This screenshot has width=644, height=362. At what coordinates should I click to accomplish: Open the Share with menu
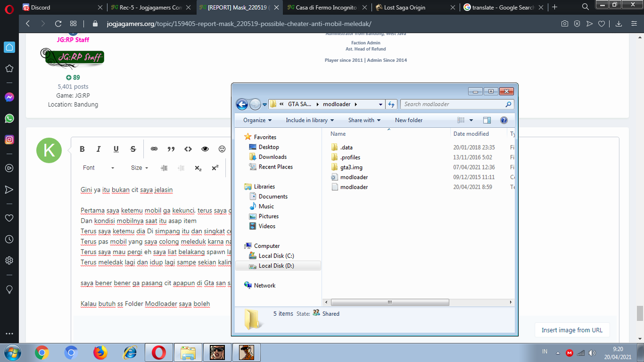pyautogui.click(x=364, y=120)
